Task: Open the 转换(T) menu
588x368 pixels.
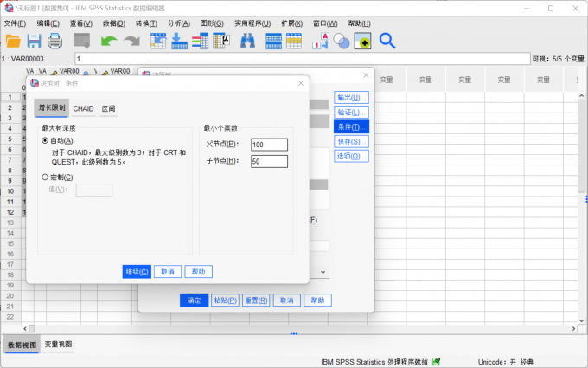Action: [x=146, y=23]
